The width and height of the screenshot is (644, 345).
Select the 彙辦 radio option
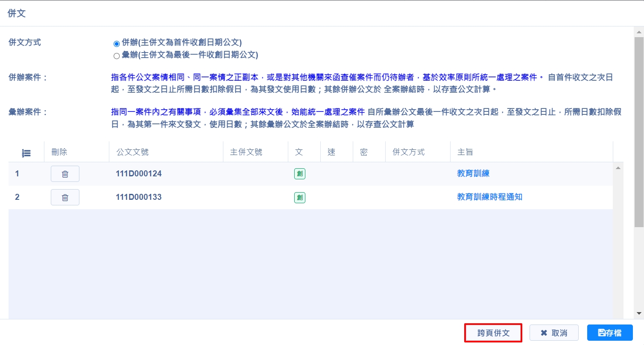pyautogui.click(x=117, y=56)
